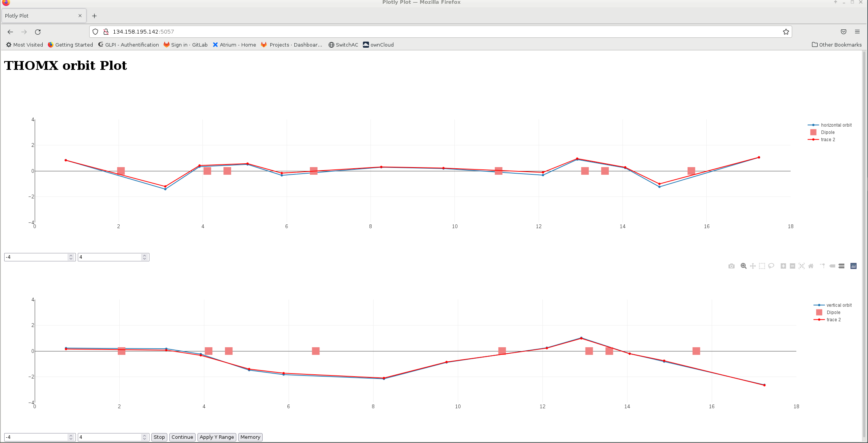Screen dimensions: 868x443
Task: Reset axes with the home icon
Action: tap(811, 266)
